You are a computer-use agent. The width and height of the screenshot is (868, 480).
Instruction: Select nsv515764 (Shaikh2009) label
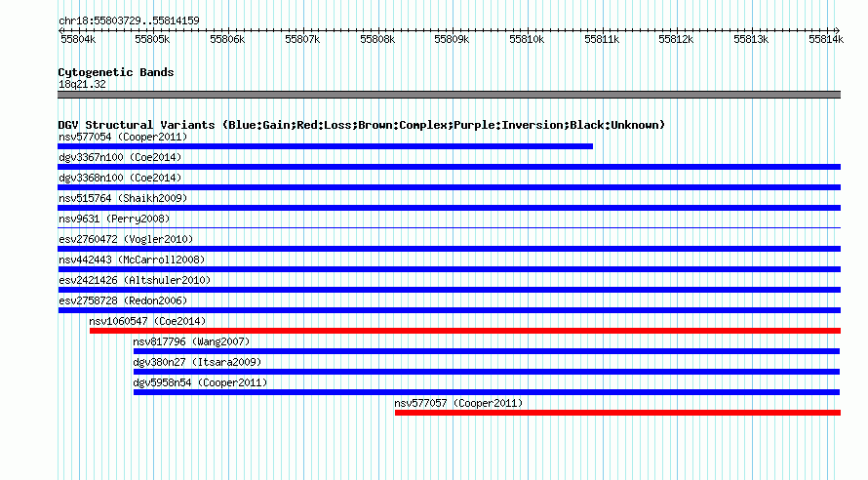click(123, 198)
